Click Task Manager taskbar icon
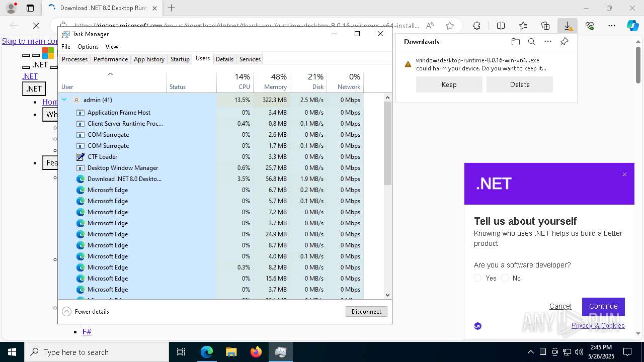Viewport: 644px width, 362px height. point(280,352)
